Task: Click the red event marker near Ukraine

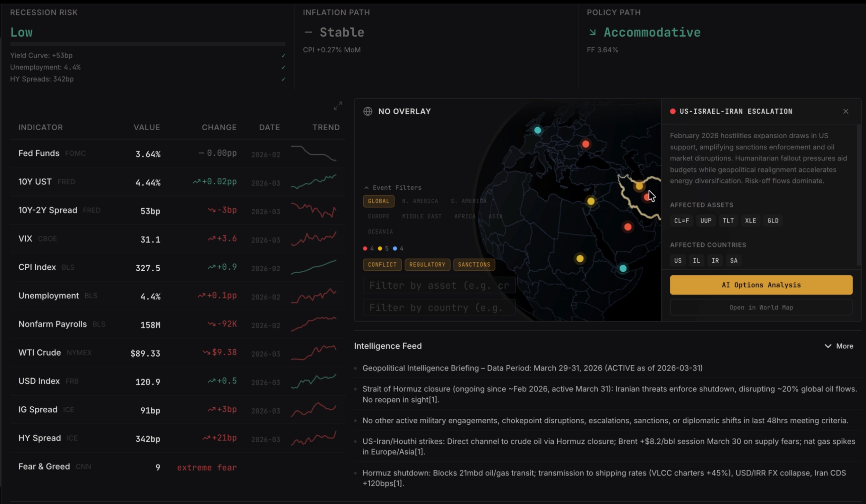Action: 586,144
